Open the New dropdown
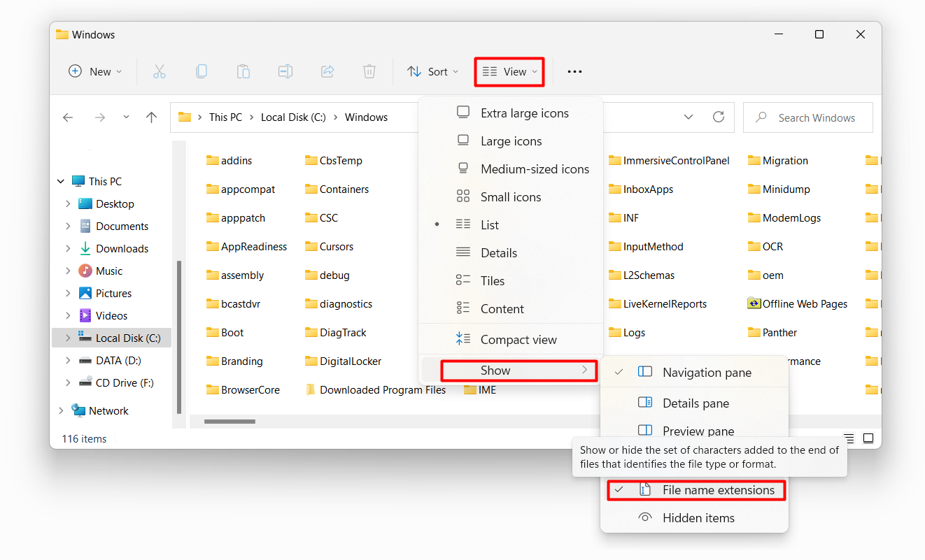This screenshot has width=925, height=560. (x=95, y=71)
